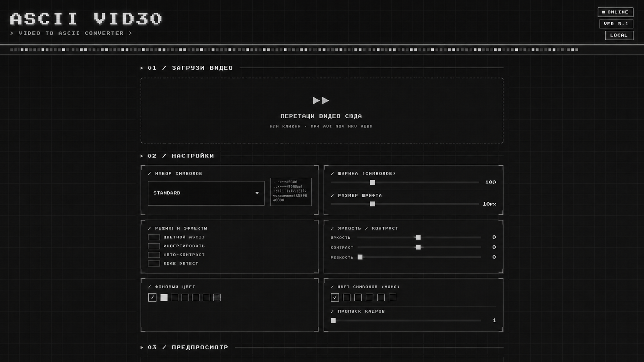Click the '/ НАБОР СИМВОЛОВ' panel heading

click(175, 173)
